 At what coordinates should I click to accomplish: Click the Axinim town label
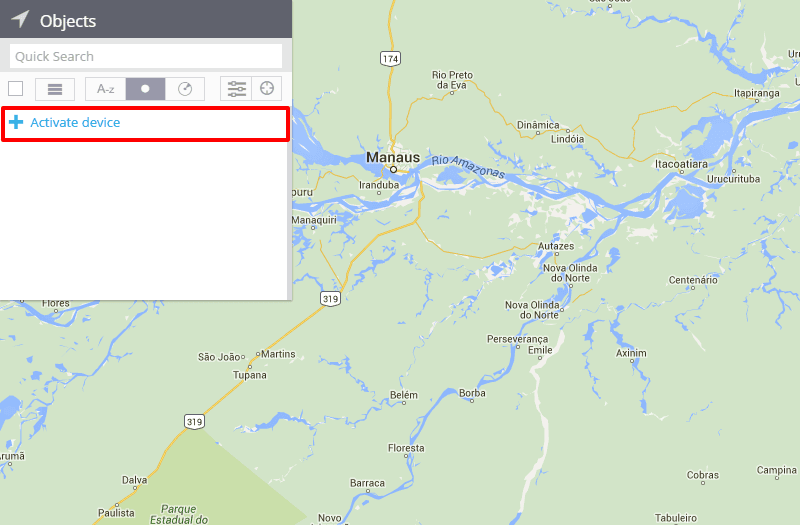click(631, 353)
